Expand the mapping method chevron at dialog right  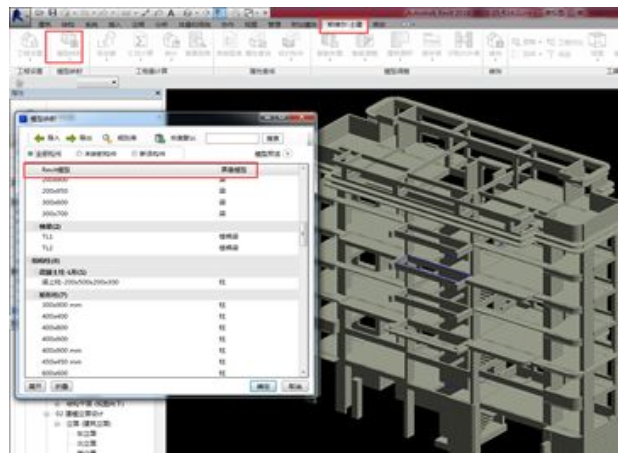point(288,153)
